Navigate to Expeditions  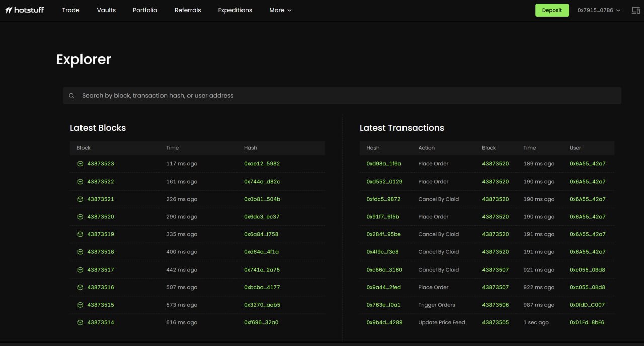[x=235, y=10]
